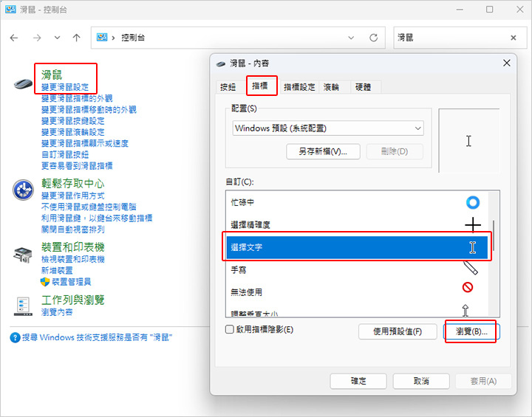532x417 pixels.
Task: Open 不使用滑鼠或鍵盤控制電腦 link
Action: click(x=89, y=207)
